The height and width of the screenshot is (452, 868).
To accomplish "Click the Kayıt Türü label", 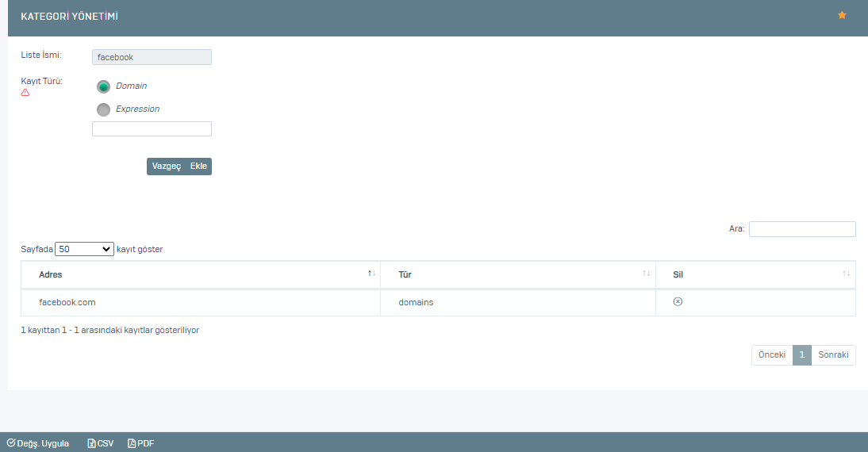I will (x=41, y=81).
